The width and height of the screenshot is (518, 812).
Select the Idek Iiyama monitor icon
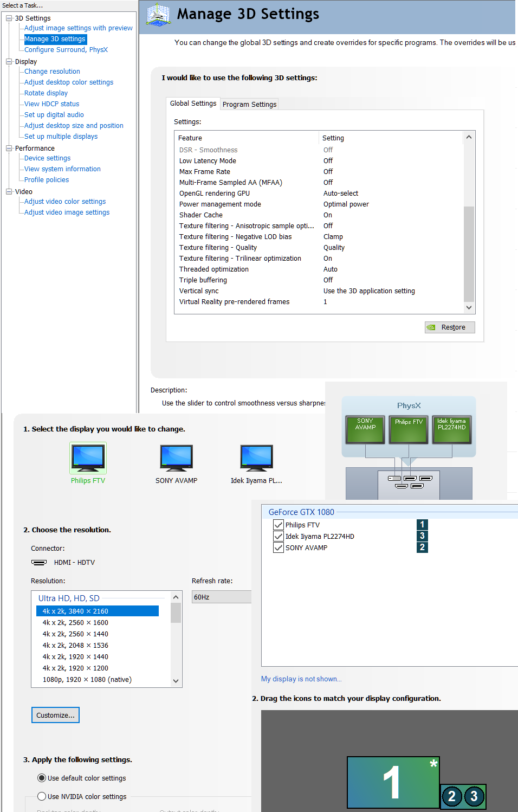(257, 458)
